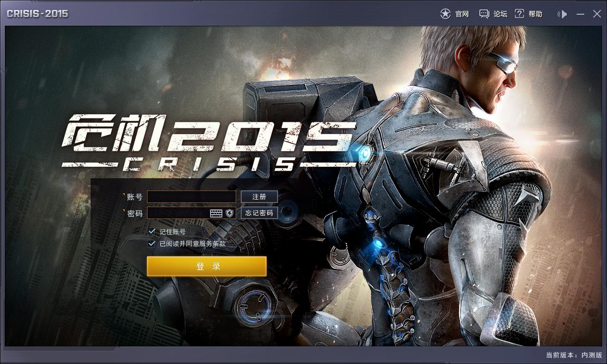Minimize the game launcher window
This screenshot has width=607, height=364.
pyautogui.click(x=580, y=14)
